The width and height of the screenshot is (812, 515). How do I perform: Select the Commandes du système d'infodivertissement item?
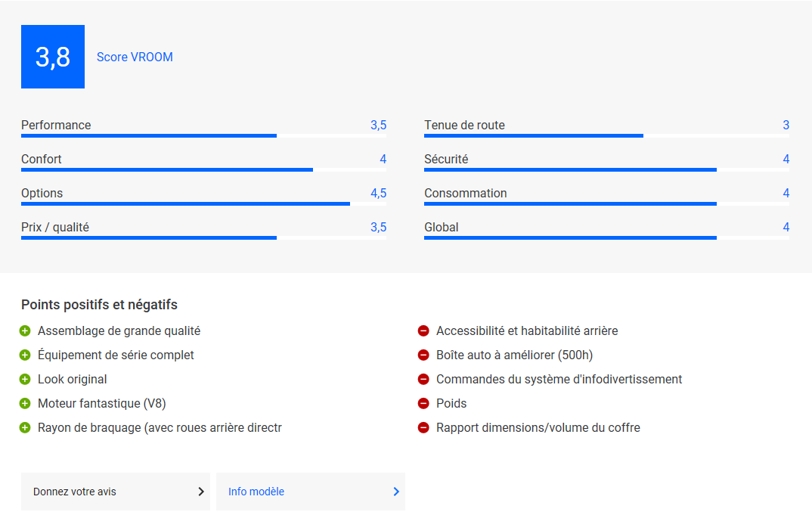click(x=559, y=380)
